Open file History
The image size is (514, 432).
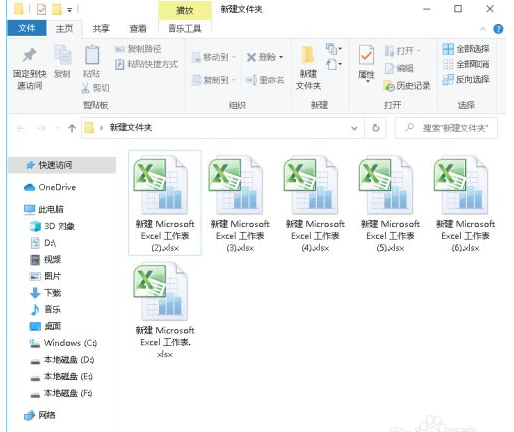coord(407,86)
